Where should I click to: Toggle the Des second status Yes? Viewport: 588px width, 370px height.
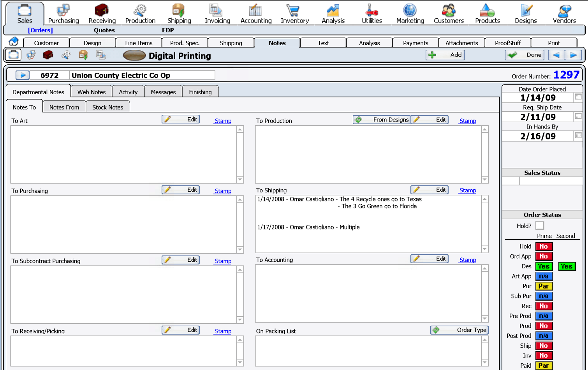tap(567, 266)
